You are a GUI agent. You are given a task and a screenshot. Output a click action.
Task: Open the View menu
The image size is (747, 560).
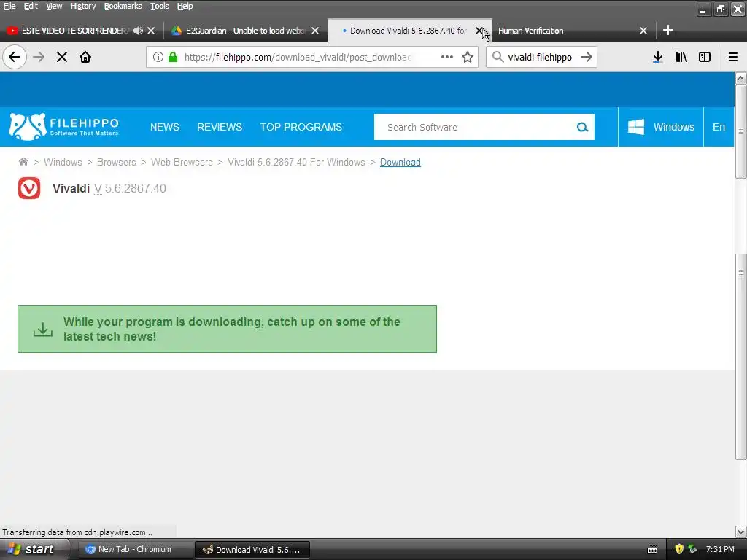(54, 6)
